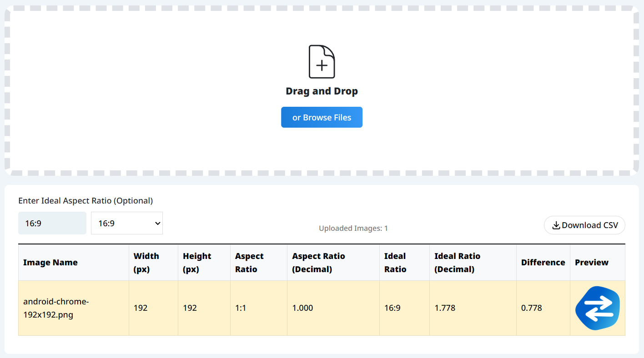
Task: Open the arrows preview thumbnail image
Action: click(x=597, y=308)
